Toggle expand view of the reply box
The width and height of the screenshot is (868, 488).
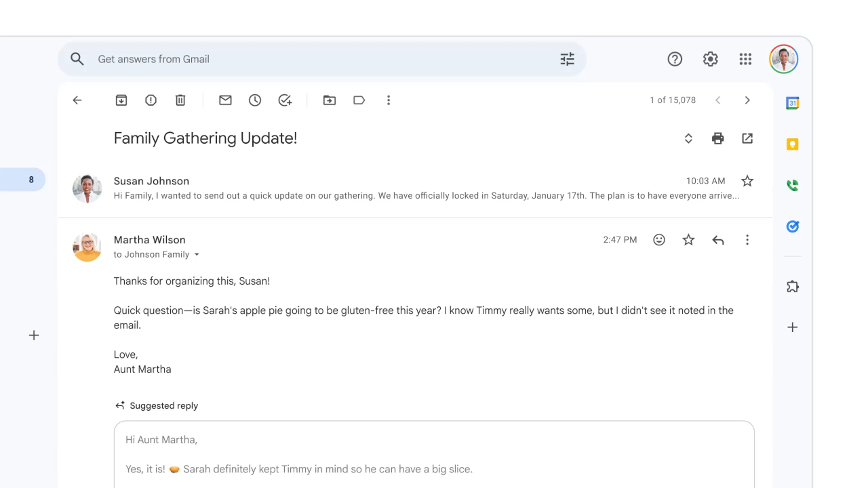tap(688, 138)
